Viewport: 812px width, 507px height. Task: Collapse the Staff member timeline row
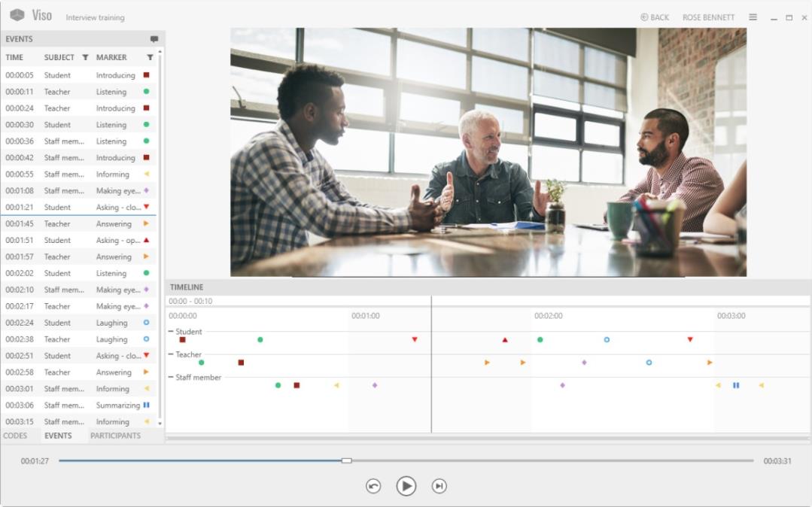[x=170, y=377]
